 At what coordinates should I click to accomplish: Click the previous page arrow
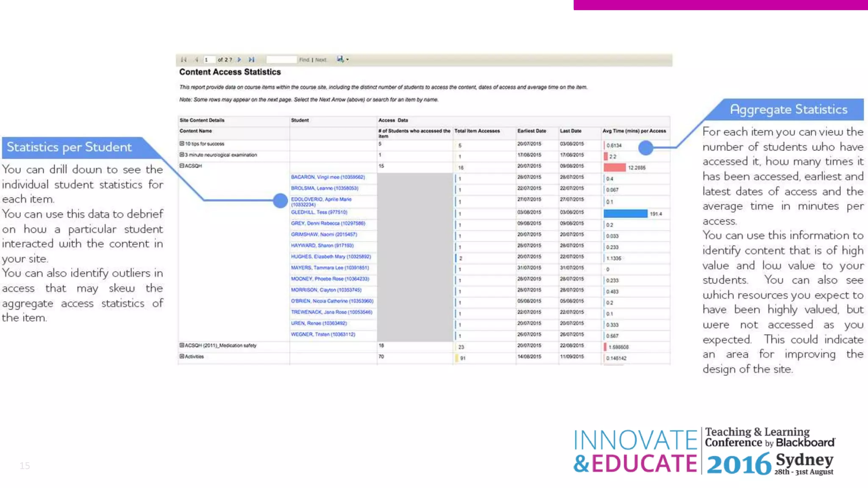(196, 60)
